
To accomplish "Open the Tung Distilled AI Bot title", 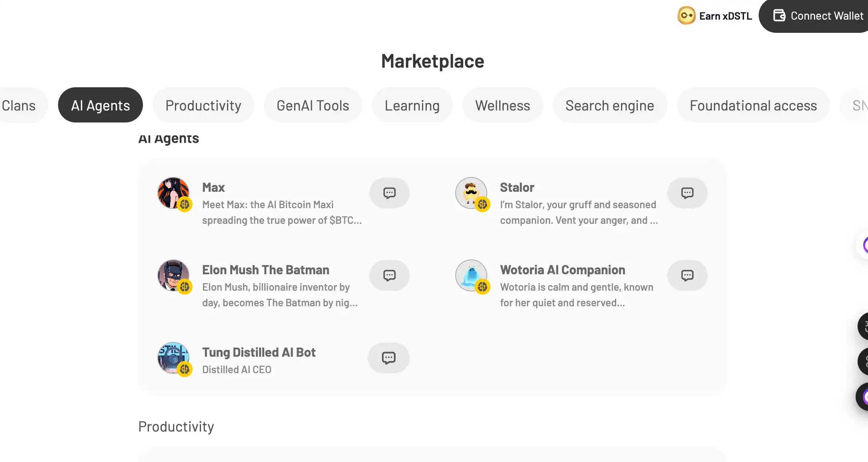I will pos(259,352).
